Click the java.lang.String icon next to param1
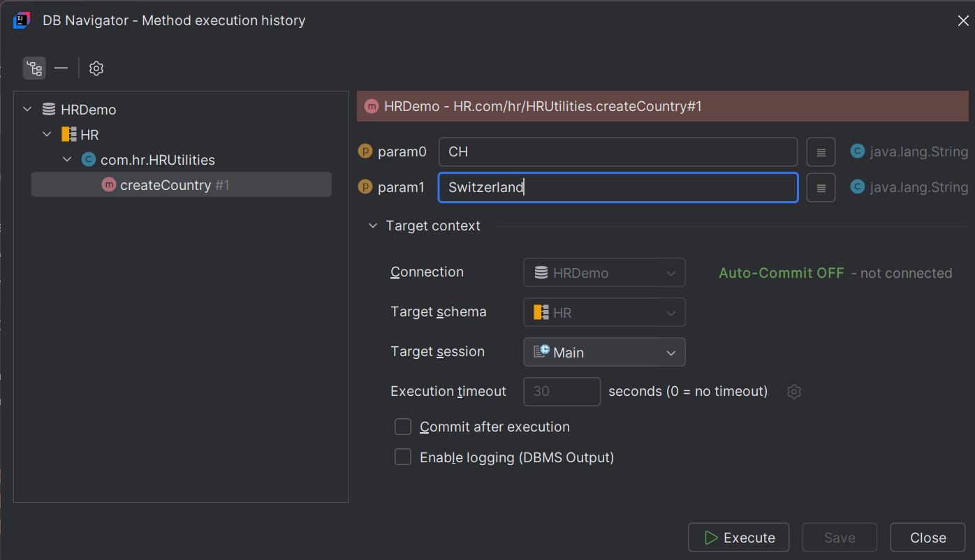The width and height of the screenshot is (975, 560). click(857, 187)
